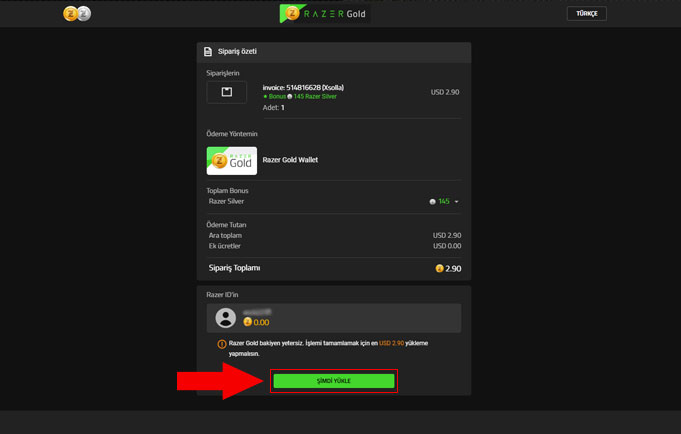This screenshot has width=681, height=434.
Task: Click the user profile avatar icon
Action: click(x=226, y=318)
